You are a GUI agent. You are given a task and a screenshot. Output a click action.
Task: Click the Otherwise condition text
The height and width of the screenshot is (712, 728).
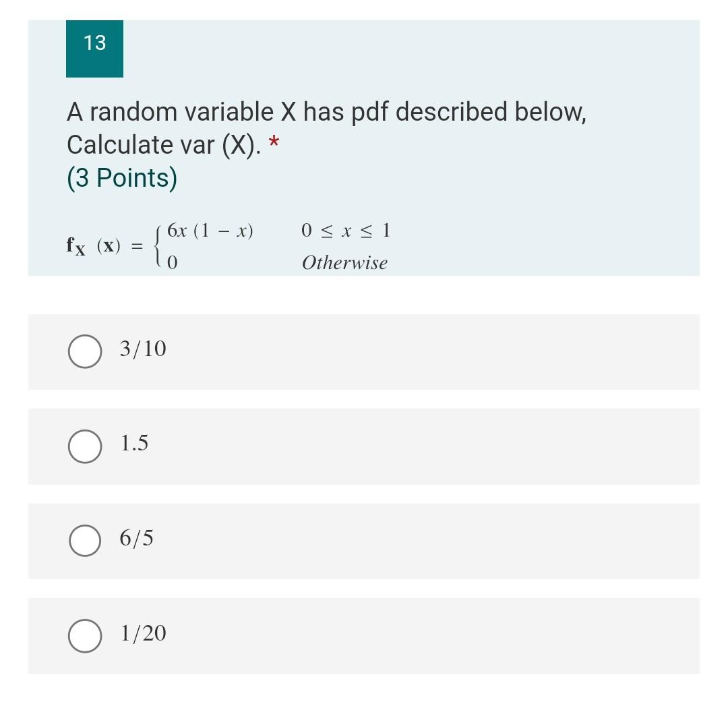point(345,263)
